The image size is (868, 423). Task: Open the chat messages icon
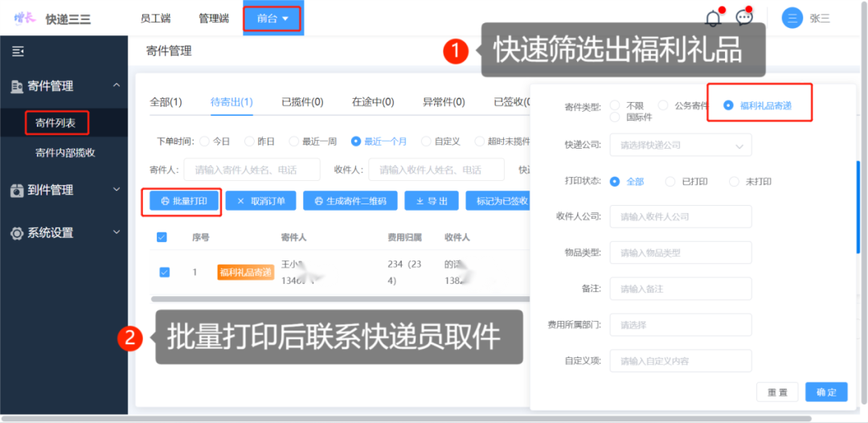[744, 18]
